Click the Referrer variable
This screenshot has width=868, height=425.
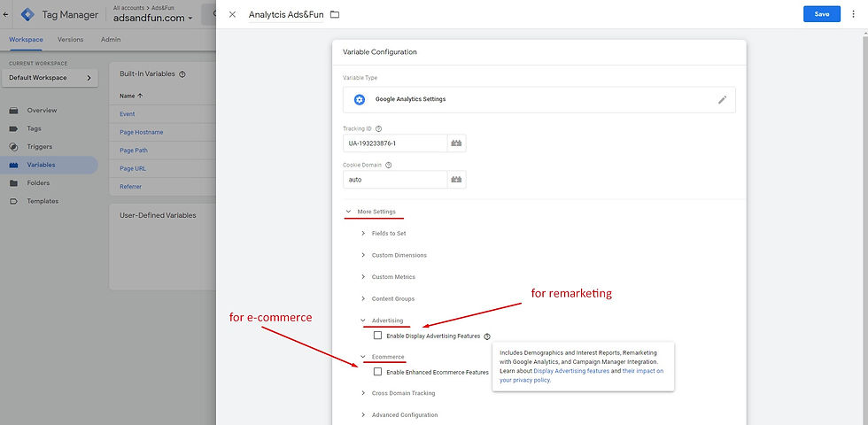(x=131, y=187)
